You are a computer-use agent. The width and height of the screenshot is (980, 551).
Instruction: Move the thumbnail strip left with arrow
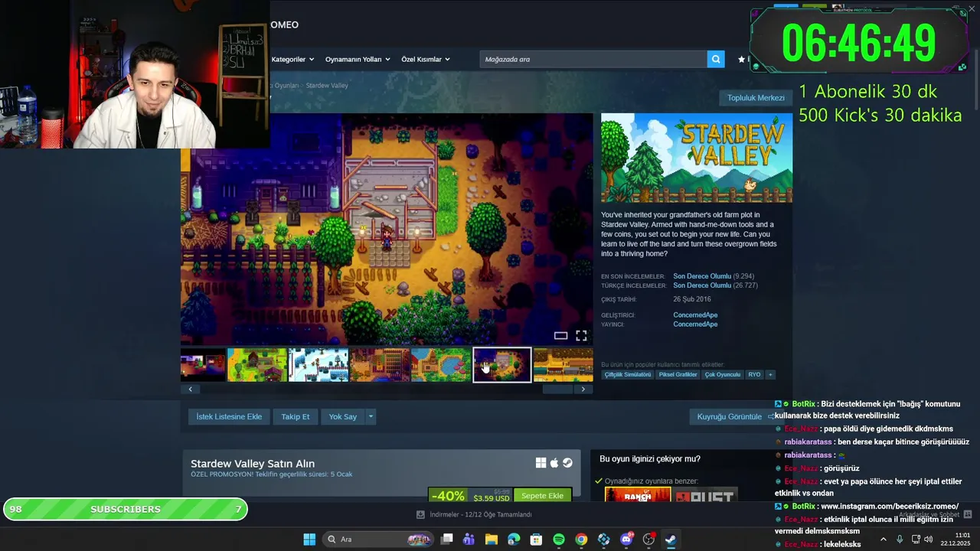point(190,389)
